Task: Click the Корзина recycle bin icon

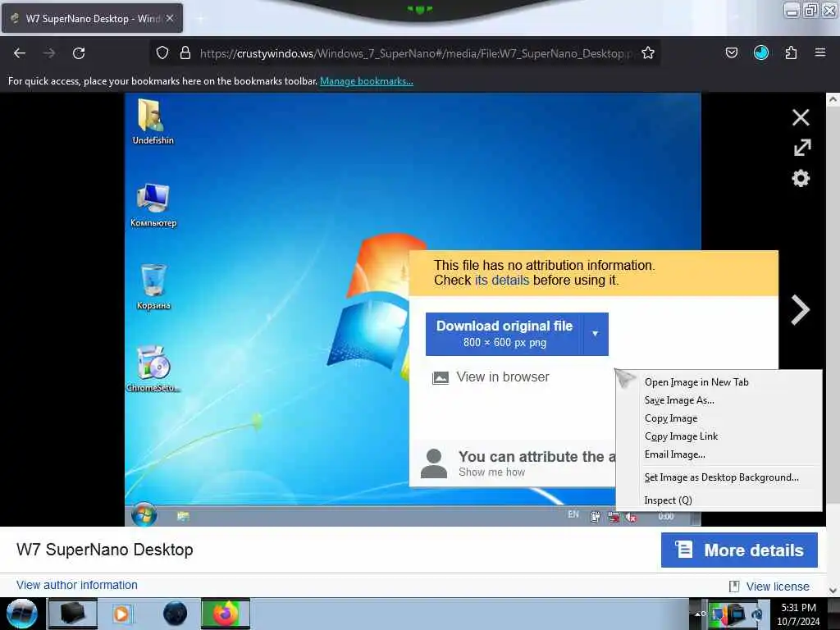Action: [153, 287]
